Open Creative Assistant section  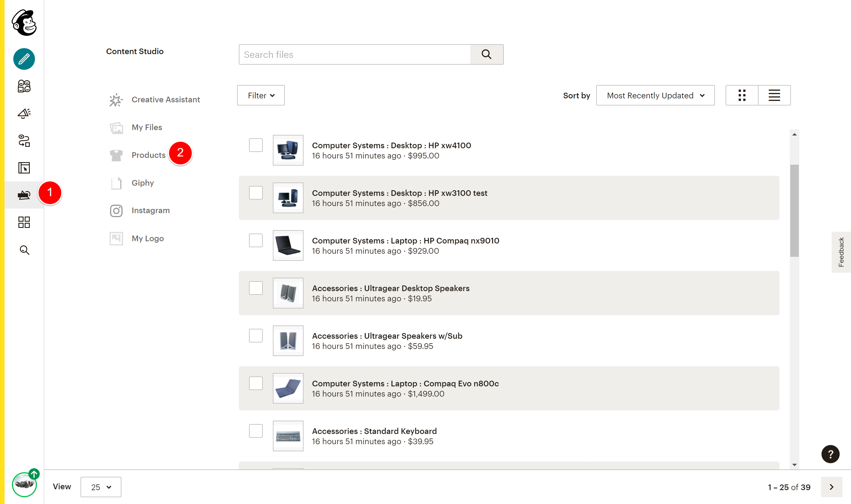click(x=165, y=100)
